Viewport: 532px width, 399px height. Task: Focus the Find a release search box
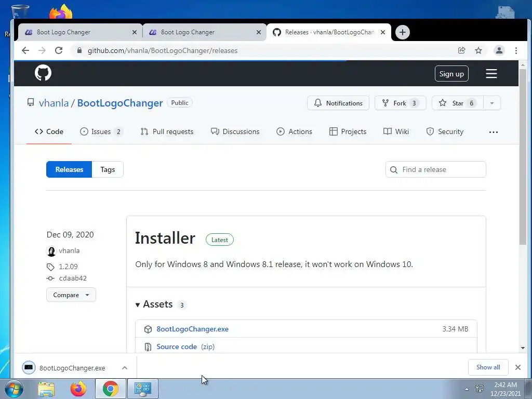pyautogui.click(x=436, y=169)
